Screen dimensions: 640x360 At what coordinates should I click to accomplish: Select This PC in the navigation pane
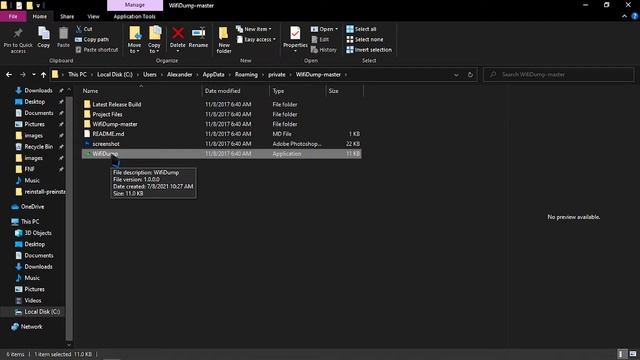point(30,221)
